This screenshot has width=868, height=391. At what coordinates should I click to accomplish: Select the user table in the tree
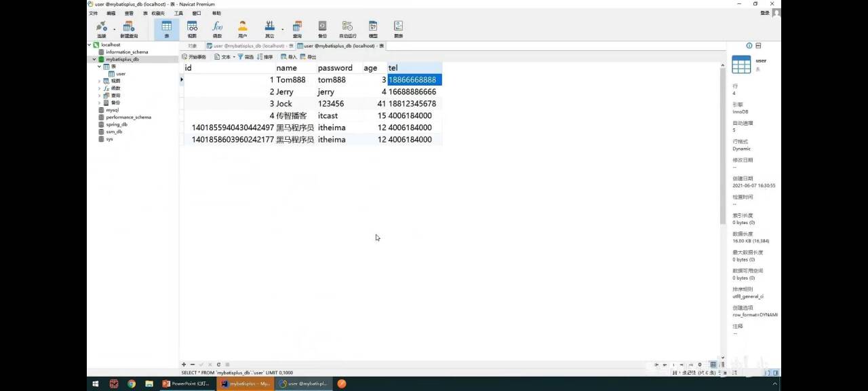117,74
